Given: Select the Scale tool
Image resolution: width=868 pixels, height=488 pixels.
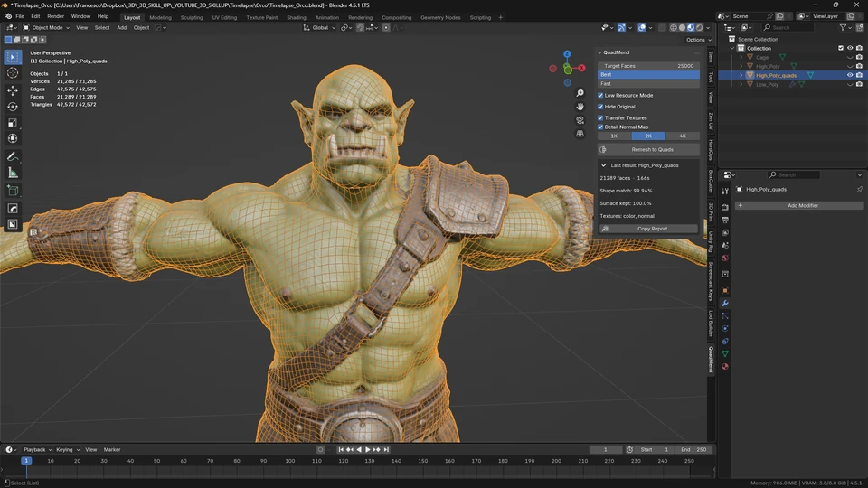Looking at the screenshot, I should coord(13,122).
